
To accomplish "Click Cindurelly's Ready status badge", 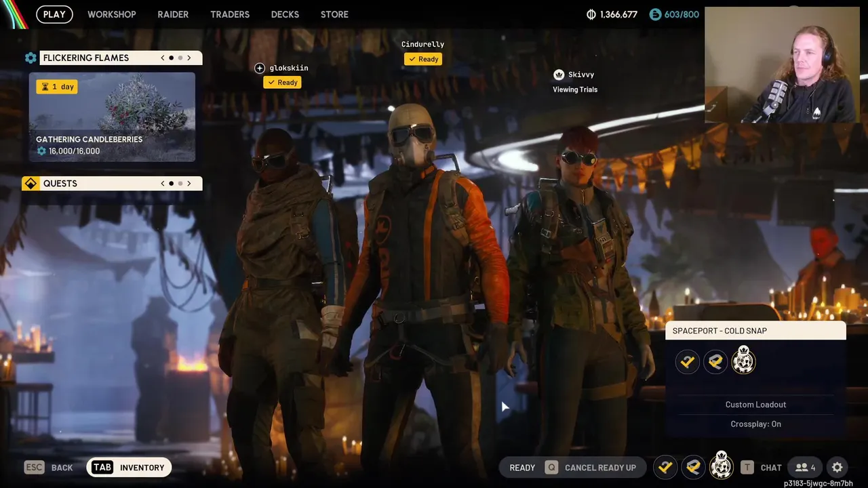I will (423, 59).
